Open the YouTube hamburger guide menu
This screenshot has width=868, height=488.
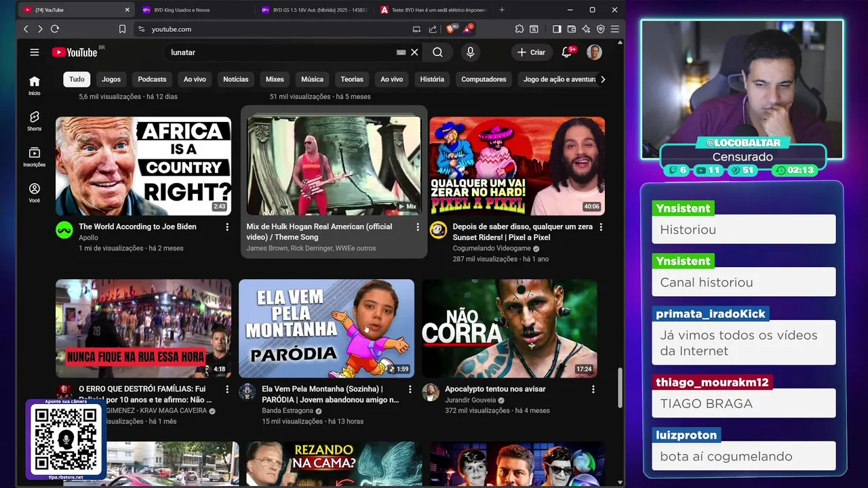coord(35,52)
